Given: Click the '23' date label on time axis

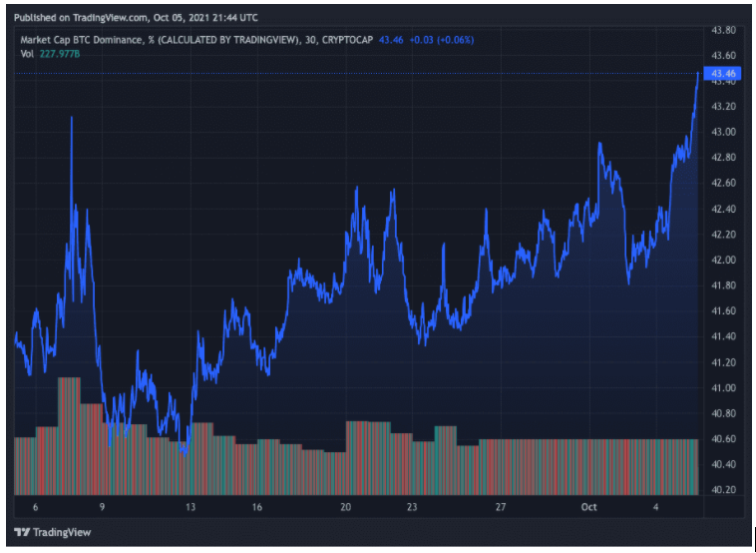Looking at the screenshot, I should point(412,507).
